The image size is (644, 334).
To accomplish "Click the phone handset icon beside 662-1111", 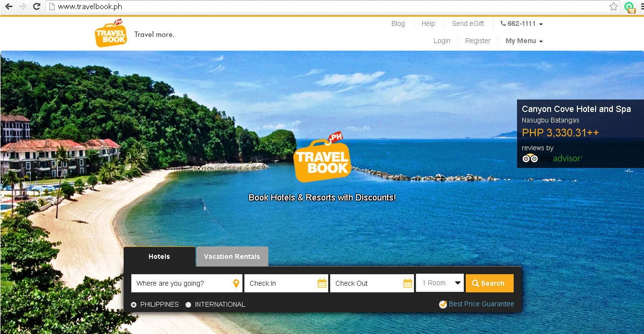I will point(502,23).
